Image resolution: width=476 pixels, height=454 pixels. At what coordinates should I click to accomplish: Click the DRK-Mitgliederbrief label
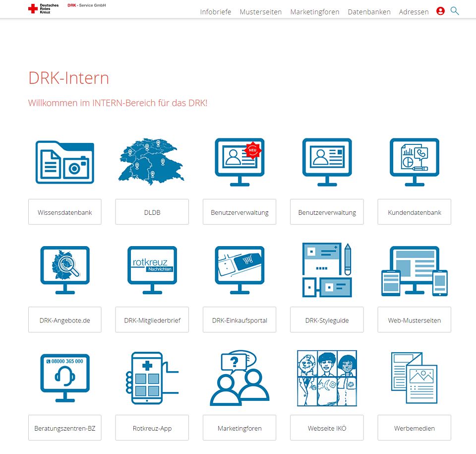[152, 320]
